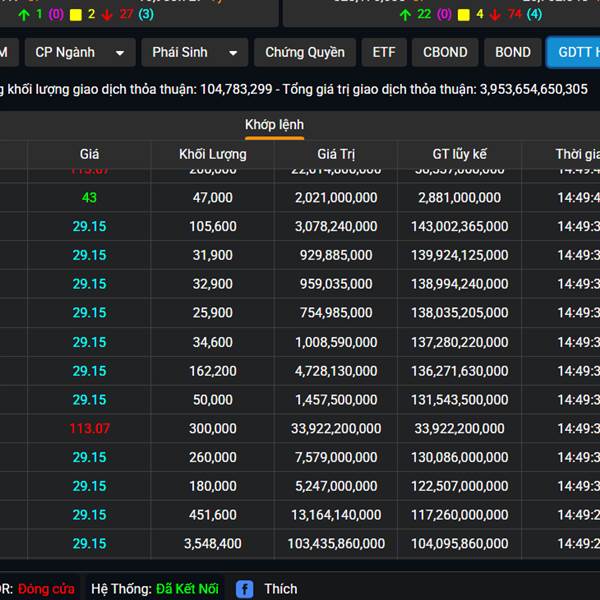Click the yellow square showing 2 unchanged
The height and width of the screenshot is (600, 600).
tap(76, 14)
